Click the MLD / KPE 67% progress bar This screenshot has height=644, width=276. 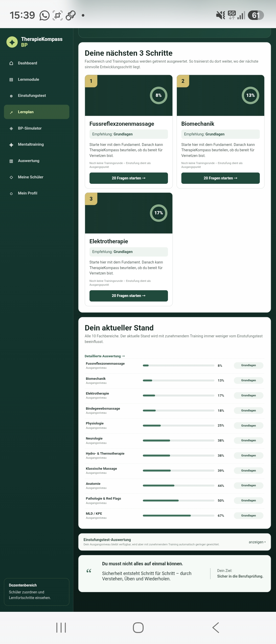(178, 515)
